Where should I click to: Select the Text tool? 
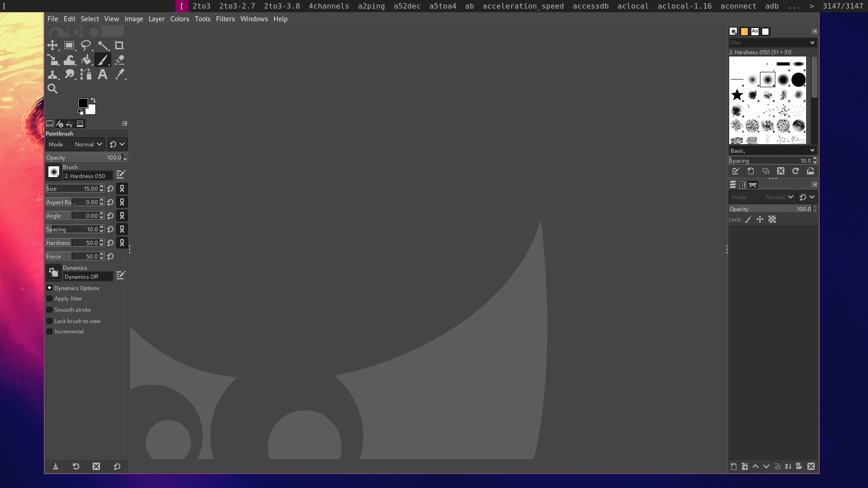[102, 75]
